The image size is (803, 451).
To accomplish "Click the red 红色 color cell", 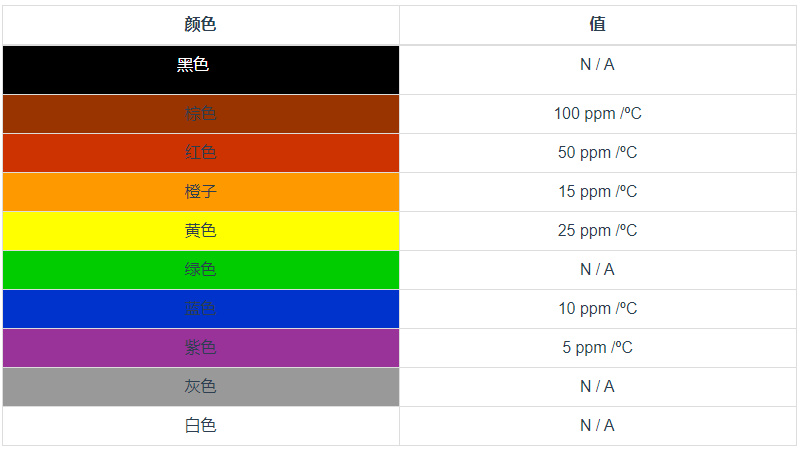I will tap(200, 153).
